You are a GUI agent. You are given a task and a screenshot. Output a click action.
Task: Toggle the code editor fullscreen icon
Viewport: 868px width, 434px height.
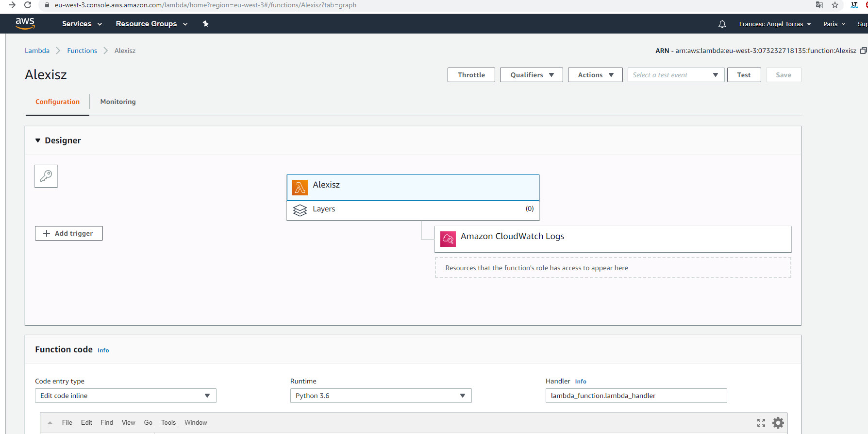tap(761, 423)
